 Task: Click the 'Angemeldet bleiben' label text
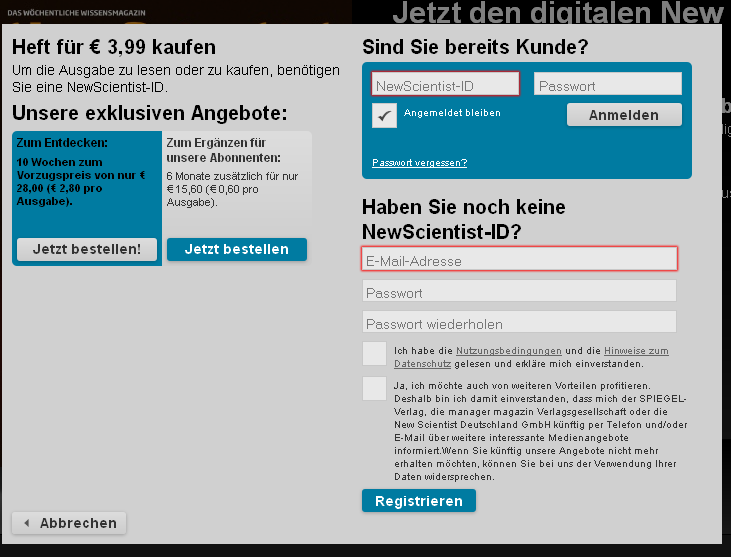pos(452,113)
